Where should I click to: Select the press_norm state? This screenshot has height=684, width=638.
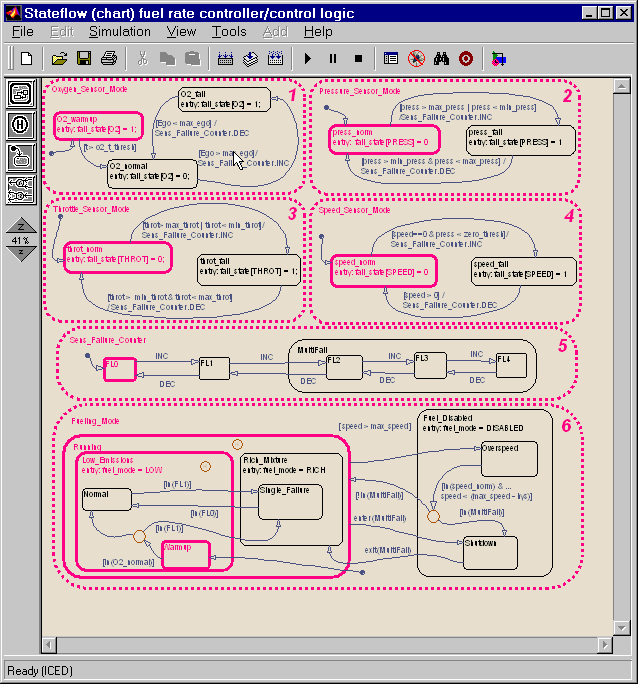coord(384,140)
